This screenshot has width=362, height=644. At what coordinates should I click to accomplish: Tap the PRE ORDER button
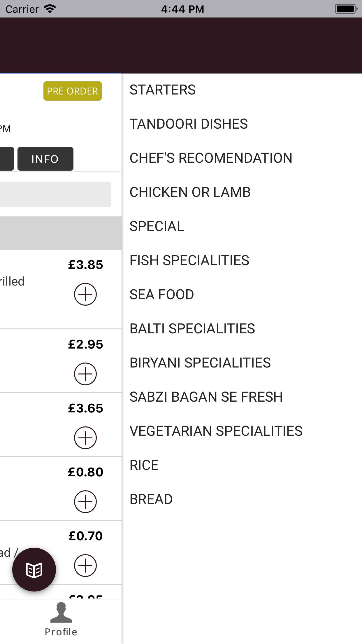click(72, 91)
